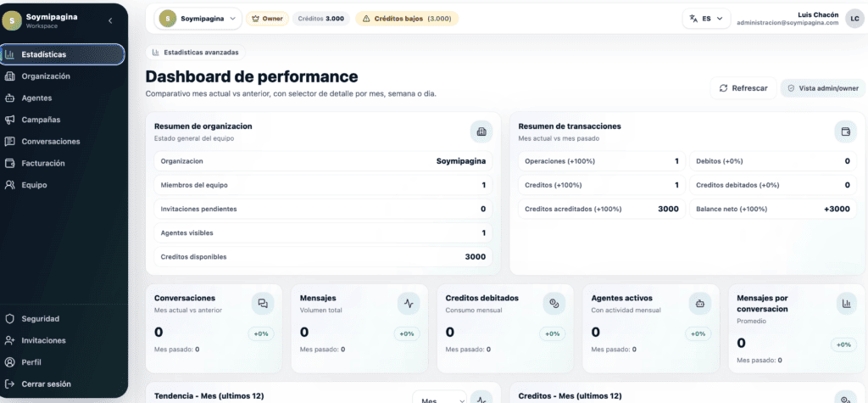Click the building icon in Resumen de organizacion
The height and width of the screenshot is (403, 868).
(481, 132)
